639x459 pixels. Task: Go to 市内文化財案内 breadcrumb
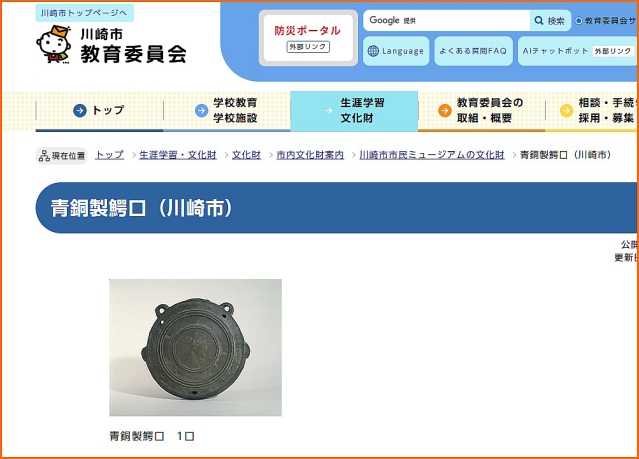point(310,155)
